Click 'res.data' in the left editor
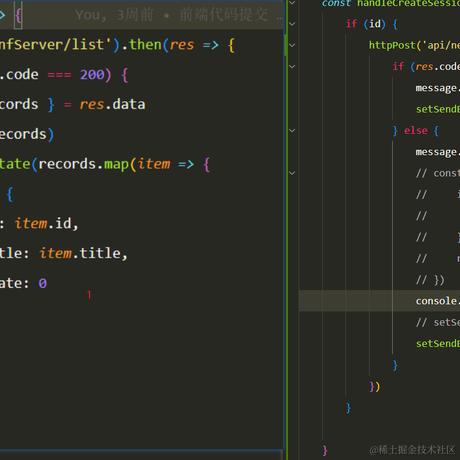This screenshot has width=460, height=460. point(112,104)
